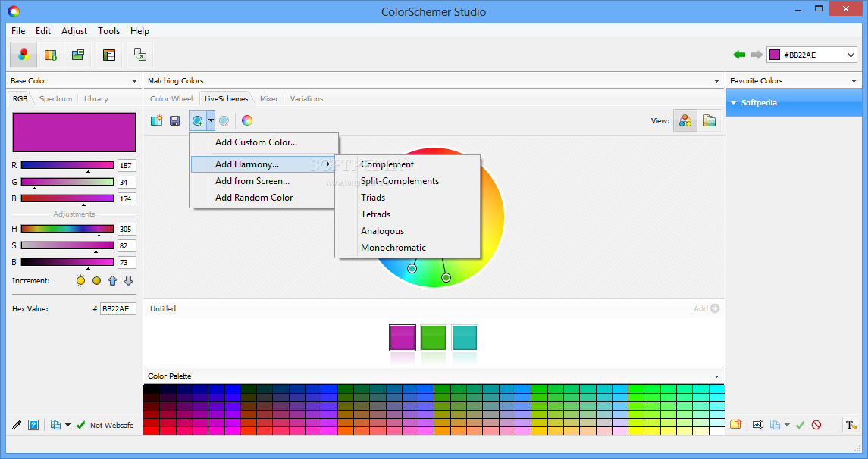This screenshot has width=868, height=459.
Task: Click the circular Add arrow icon
Action: click(x=715, y=308)
